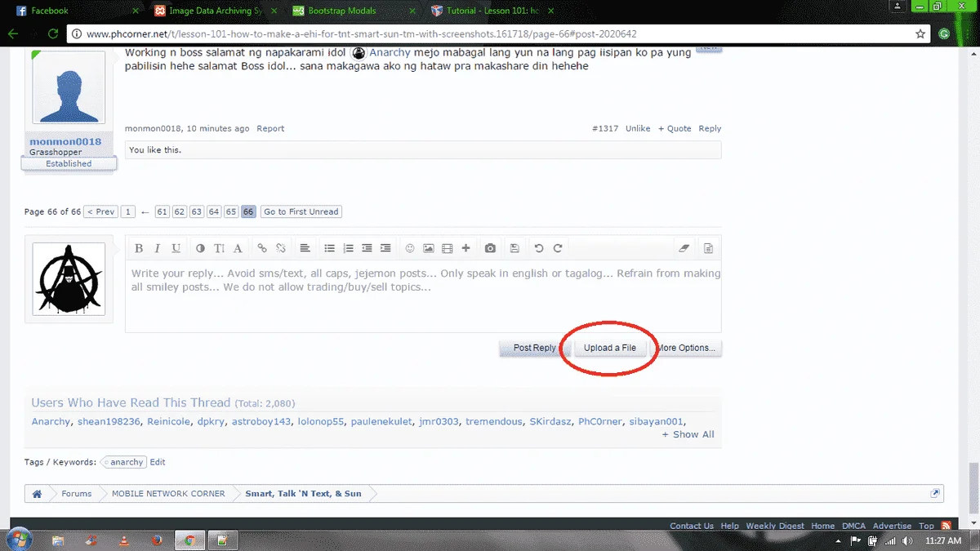Viewport: 980px width, 551px height.
Task: Open the Anarchy mention link in post
Action: pos(390,52)
